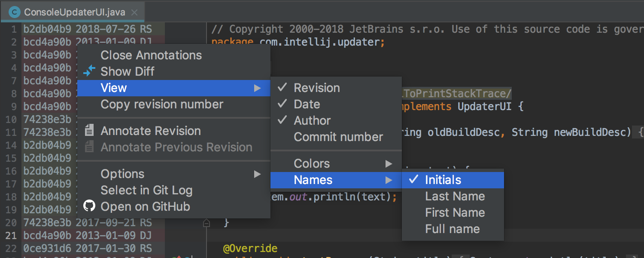The width and height of the screenshot is (644, 258).
Task: Expand the View submenu arrow
Action: (x=257, y=88)
